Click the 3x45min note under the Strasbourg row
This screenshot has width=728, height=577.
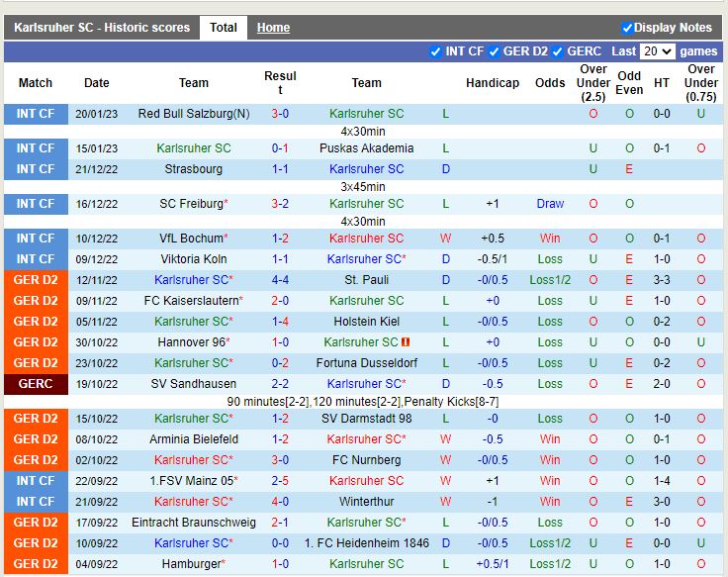363,187
